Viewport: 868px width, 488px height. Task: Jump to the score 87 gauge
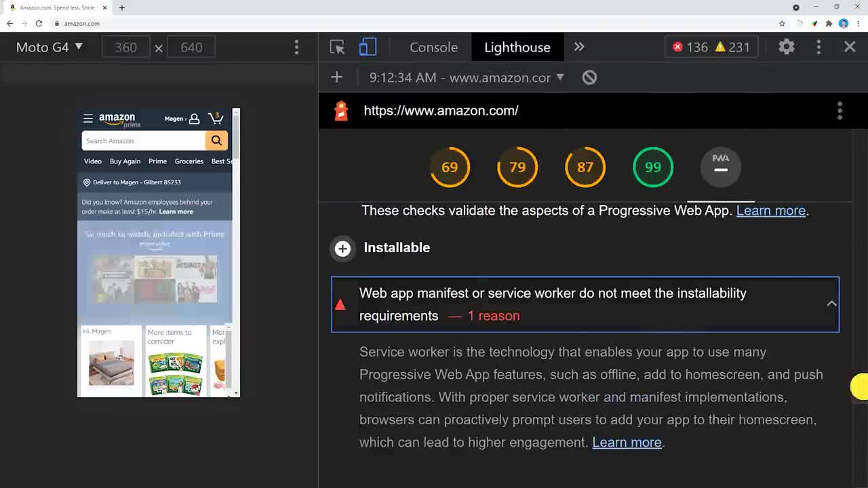585,167
